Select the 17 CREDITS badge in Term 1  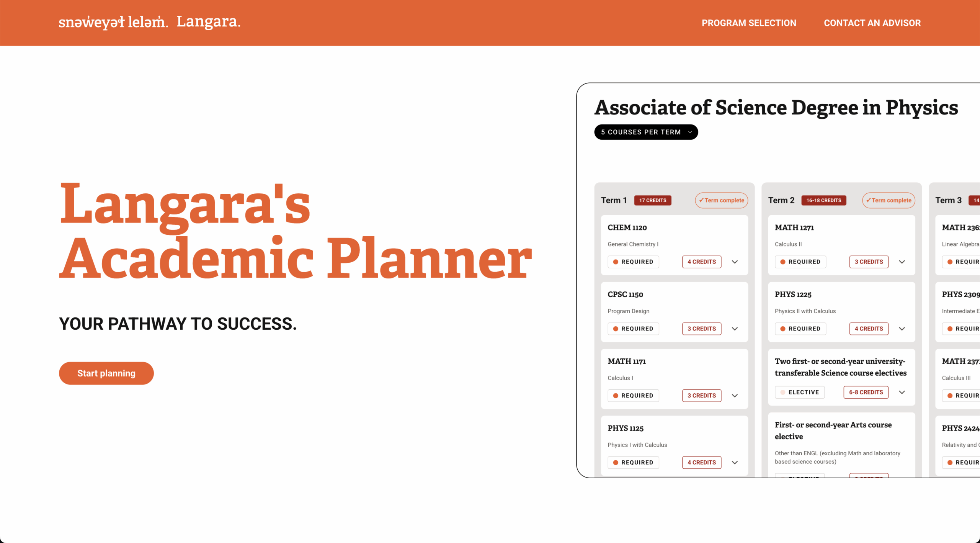coord(653,200)
